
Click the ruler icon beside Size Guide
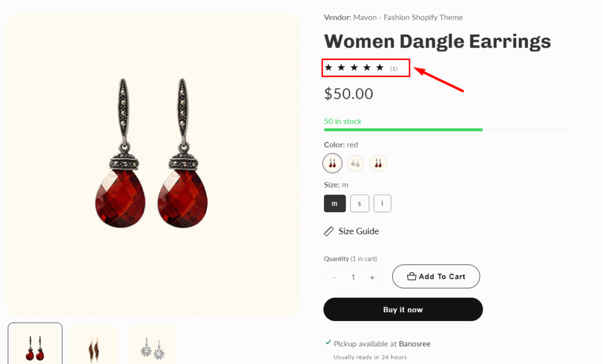pyautogui.click(x=329, y=232)
